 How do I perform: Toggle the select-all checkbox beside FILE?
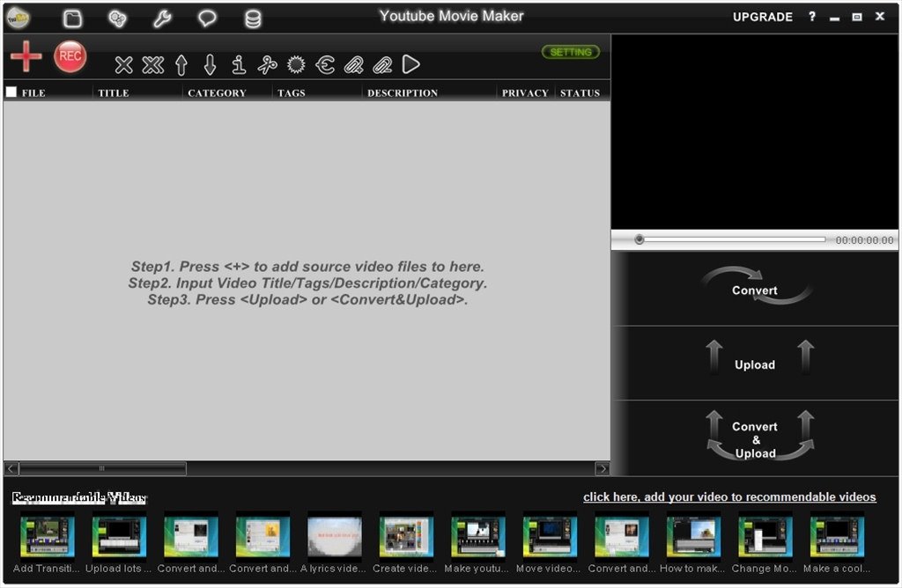(x=11, y=92)
